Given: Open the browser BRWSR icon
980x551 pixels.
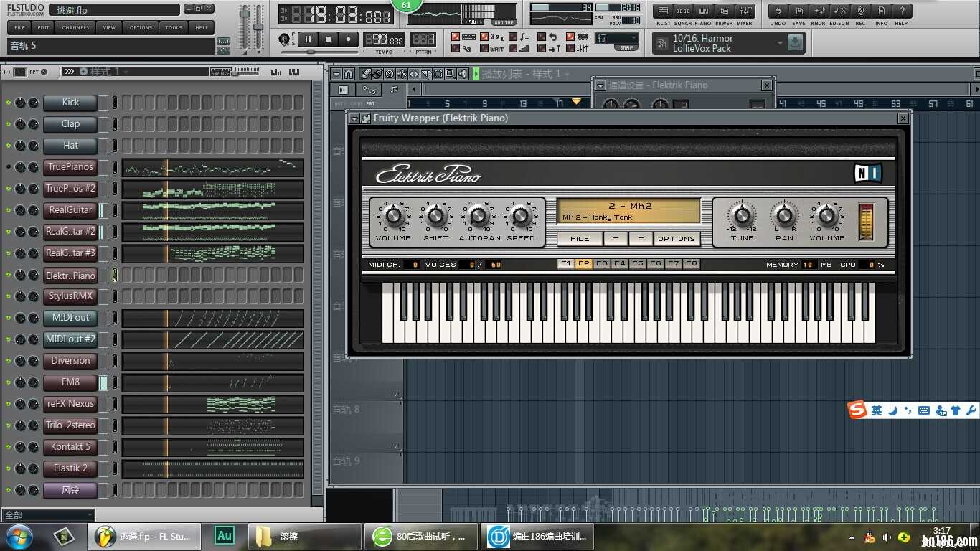Looking at the screenshot, I should [724, 11].
